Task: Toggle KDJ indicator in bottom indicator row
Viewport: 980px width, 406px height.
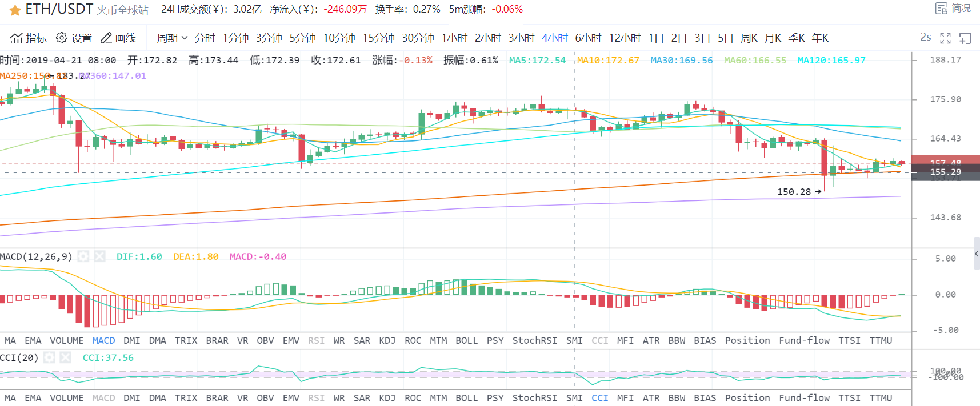Action: pos(387,398)
